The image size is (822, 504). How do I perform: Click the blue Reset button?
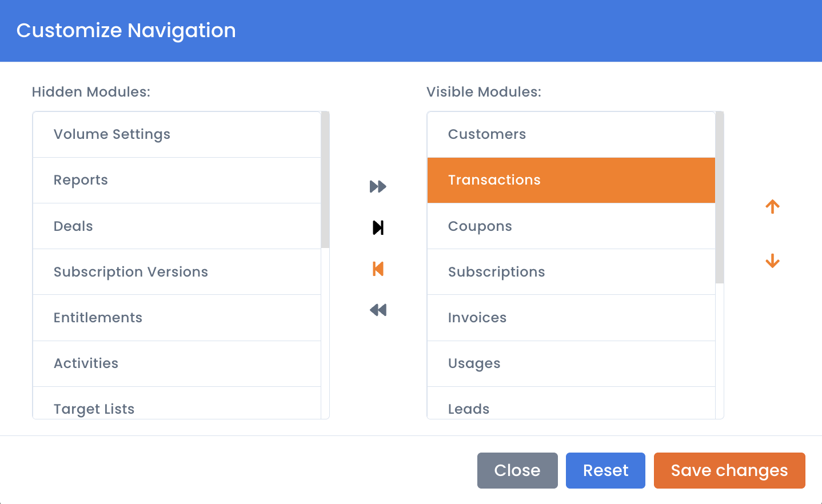pos(605,470)
